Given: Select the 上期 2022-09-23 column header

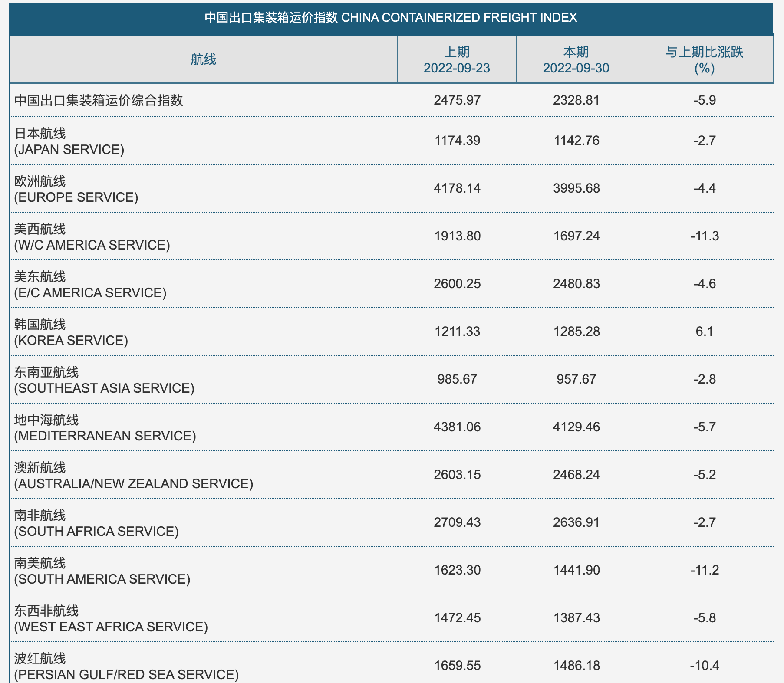Looking at the screenshot, I should tap(457, 60).
